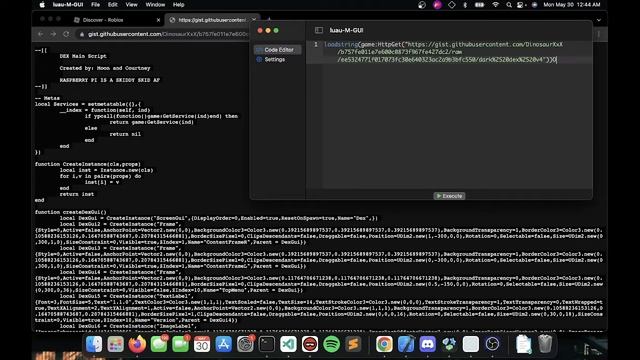
Task: Open the File menu
Action: tap(96, 5)
